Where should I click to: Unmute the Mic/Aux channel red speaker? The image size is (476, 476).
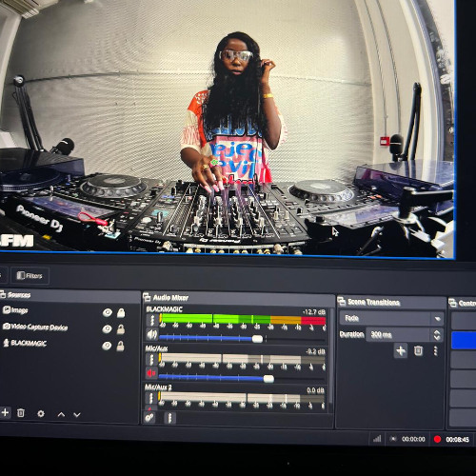[151, 373]
